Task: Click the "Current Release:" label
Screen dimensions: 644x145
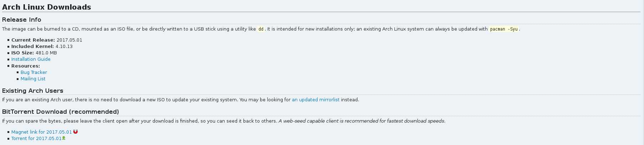Action: pos(33,40)
